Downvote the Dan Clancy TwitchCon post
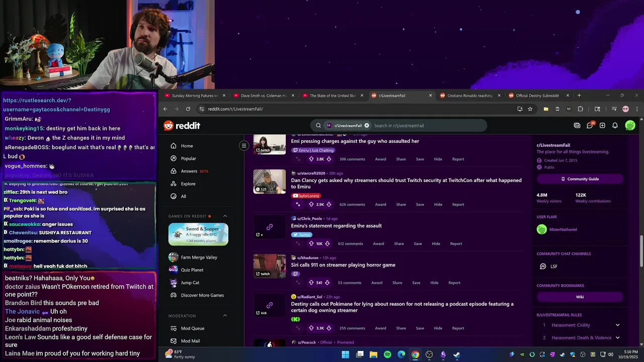Screen dimensions: 644x362 click(329, 204)
